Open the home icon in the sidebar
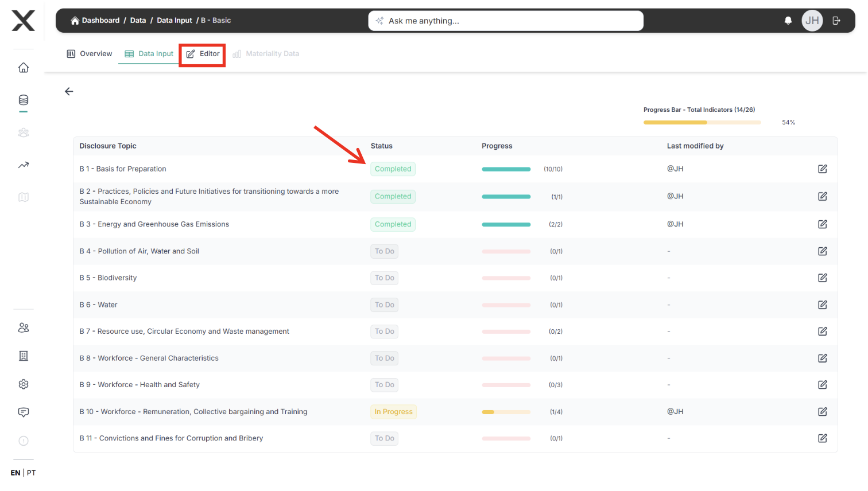This screenshot has width=868, height=491. coord(24,68)
